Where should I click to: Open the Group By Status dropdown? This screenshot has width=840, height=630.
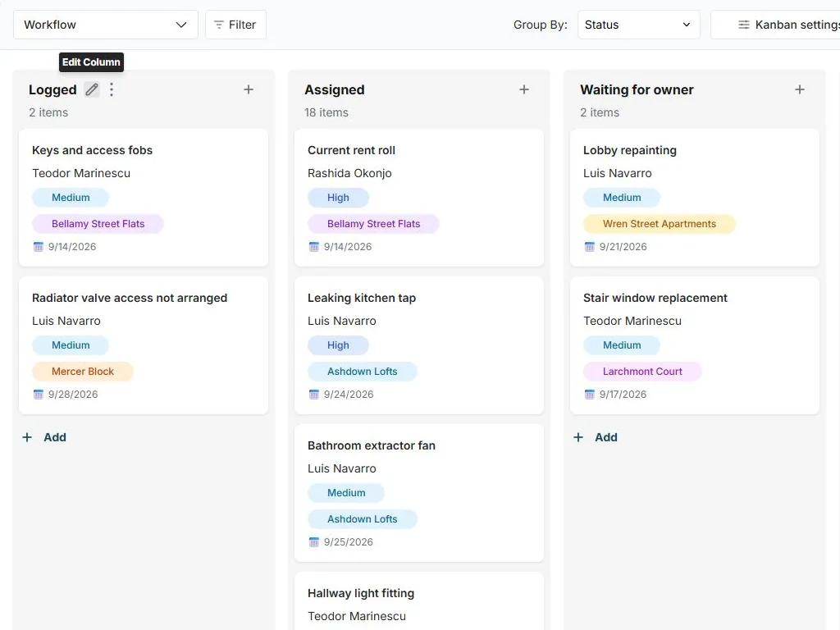(638, 25)
